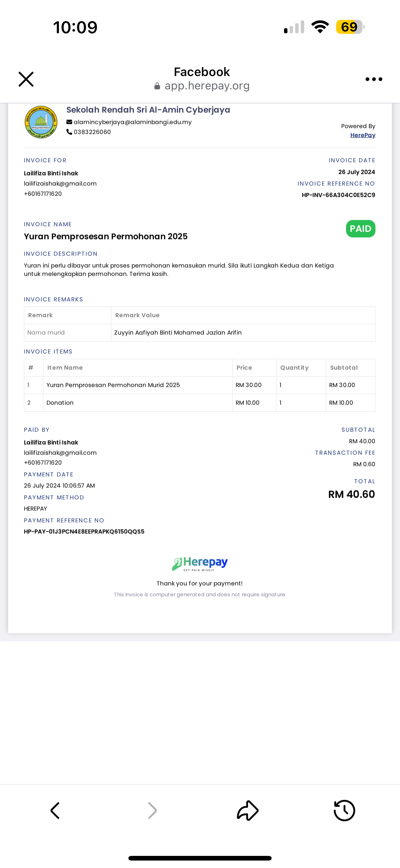The image size is (400, 868).
Task: Tap the share arrow icon
Action: 248,810
